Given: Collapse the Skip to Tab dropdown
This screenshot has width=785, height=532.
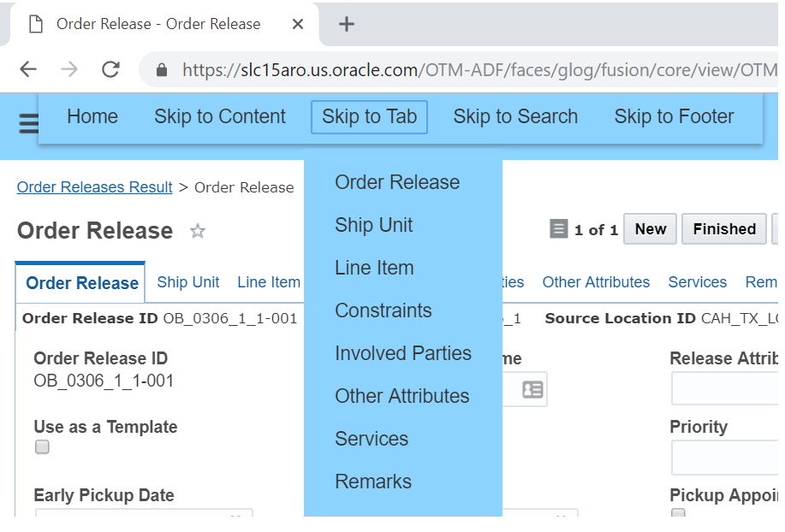Looking at the screenshot, I should (x=369, y=117).
